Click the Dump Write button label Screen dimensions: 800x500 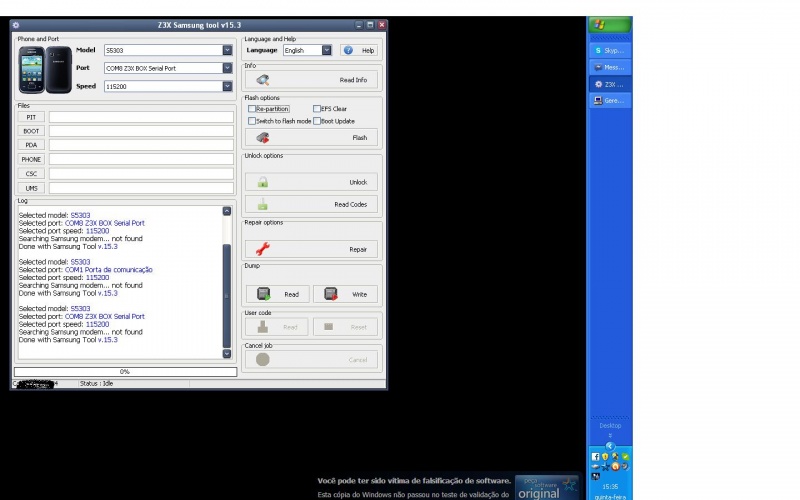coord(359,294)
